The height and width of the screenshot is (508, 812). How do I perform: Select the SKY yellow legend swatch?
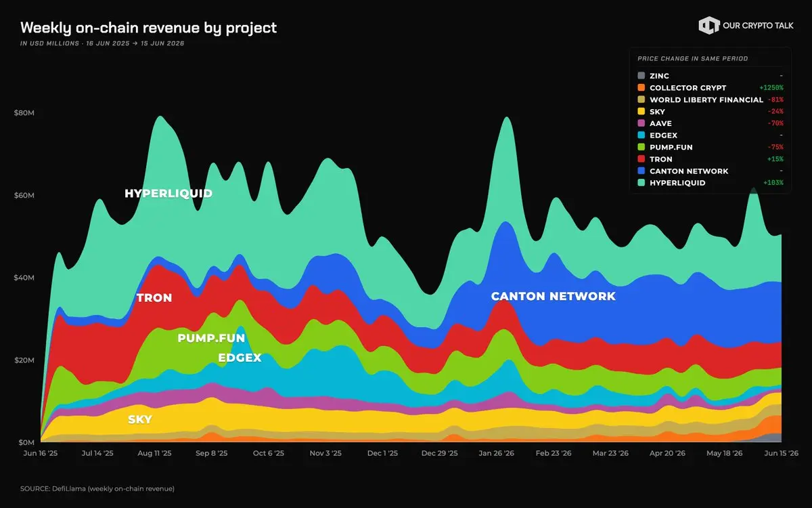641,112
